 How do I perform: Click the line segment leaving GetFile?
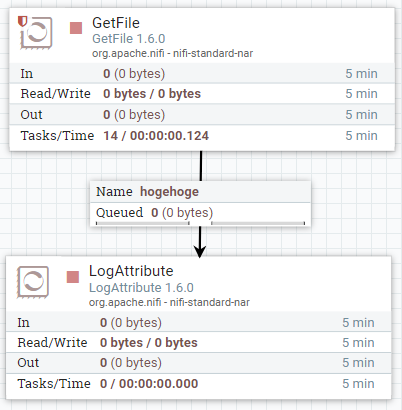tap(201, 166)
